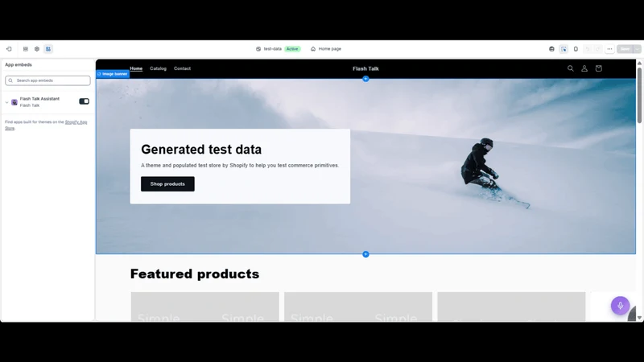The height and width of the screenshot is (362, 644).
Task: Open the three-dot more actions menu
Action: click(x=609, y=49)
